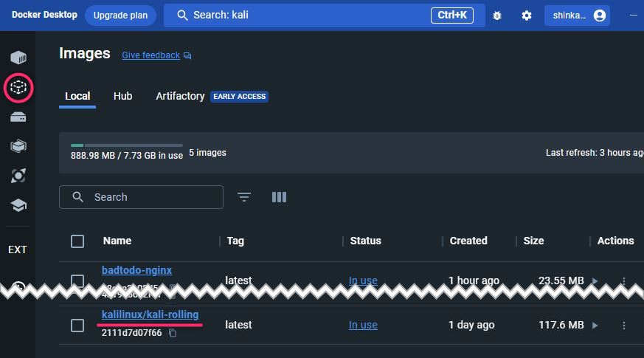This screenshot has height=358, width=644.
Task: Open the EXT extensions section
Action: pyautogui.click(x=18, y=249)
